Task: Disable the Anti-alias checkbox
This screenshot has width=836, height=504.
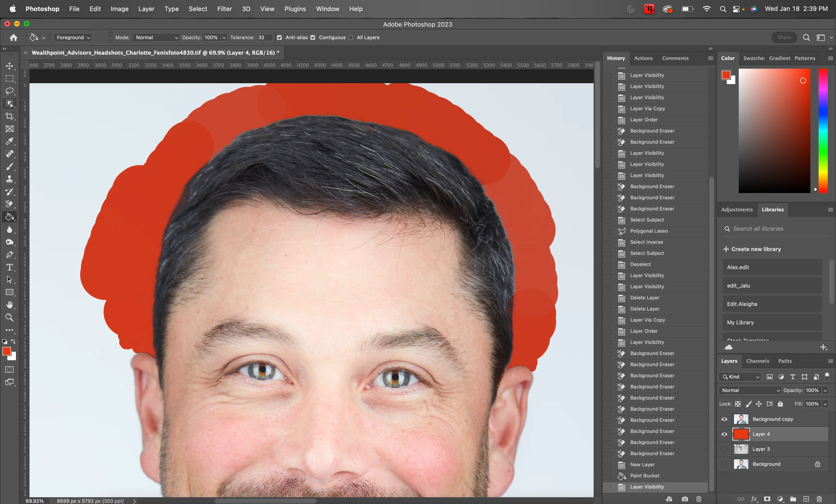Action: (x=279, y=38)
